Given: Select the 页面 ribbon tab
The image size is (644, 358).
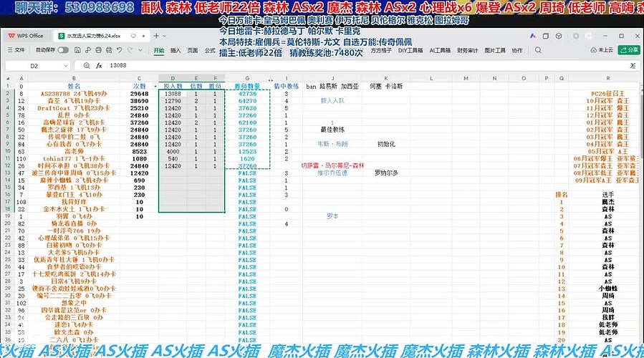Looking at the screenshot, I should coord(193,51).
